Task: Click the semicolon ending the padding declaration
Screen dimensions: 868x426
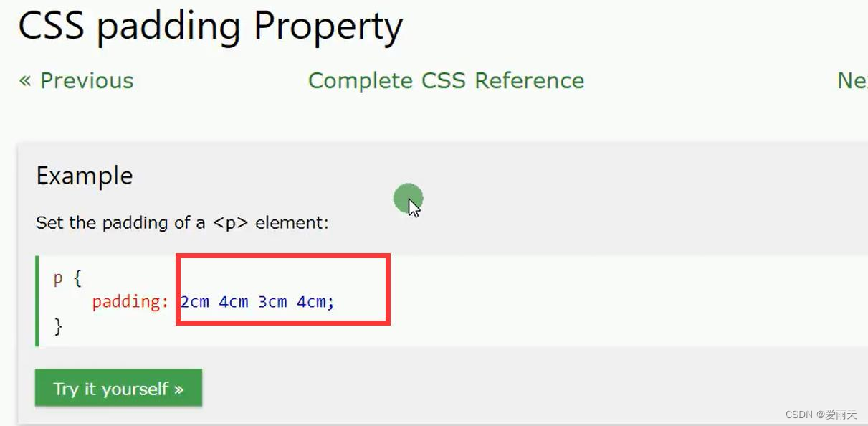Action: coord(330,301)
